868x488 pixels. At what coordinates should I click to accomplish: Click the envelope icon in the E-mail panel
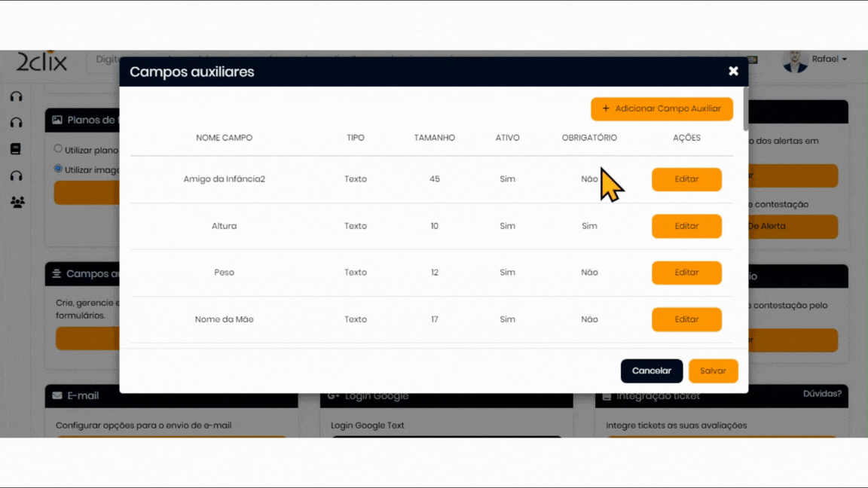point(57,395)
